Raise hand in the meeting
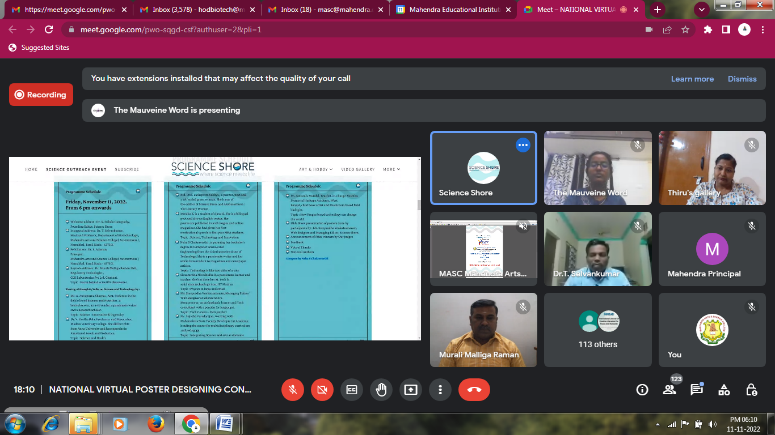Screen dimensions: 775x435 tap(381, 389)
